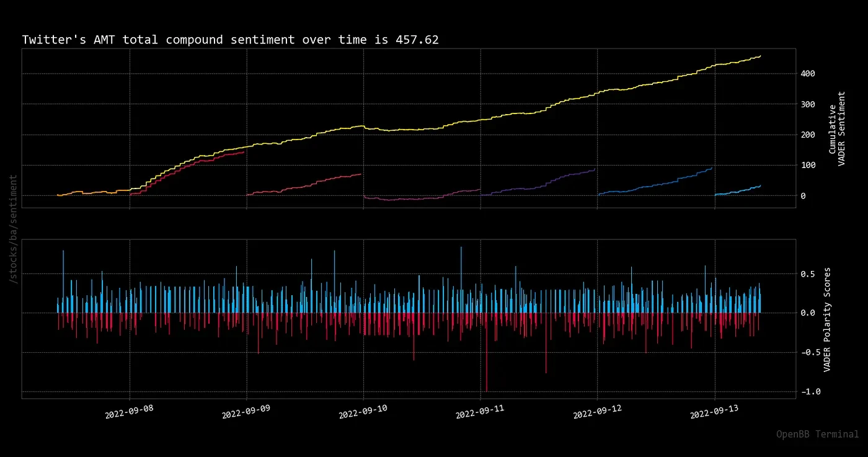Click the /stocks/ba/sentiment path label

13,229
